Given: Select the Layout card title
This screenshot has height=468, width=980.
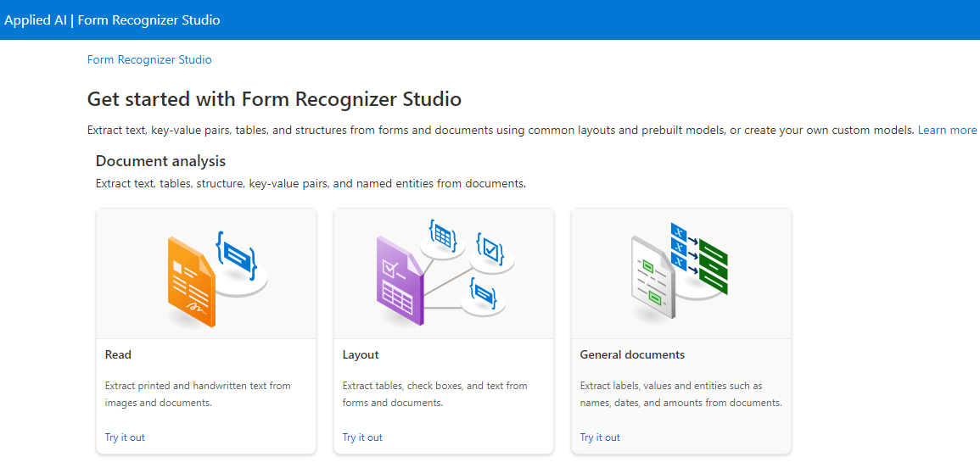Looking at the screenshot, I should pos(361,355).
